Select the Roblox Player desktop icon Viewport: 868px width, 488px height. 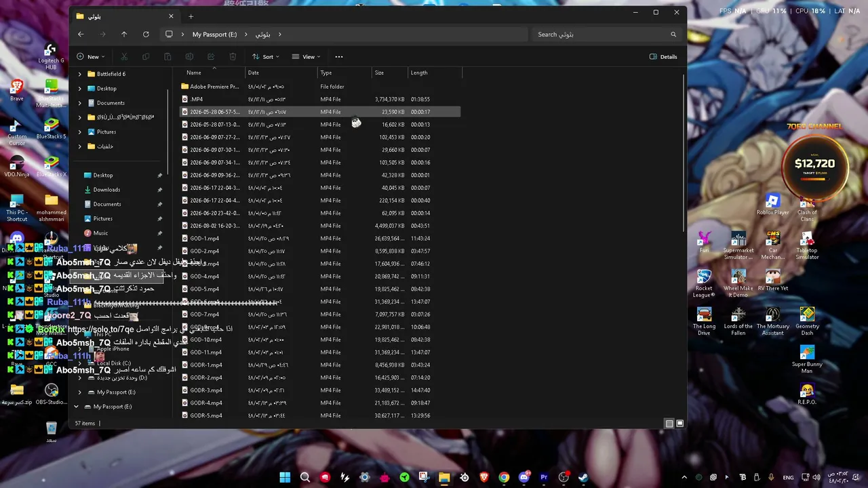(772, 205)
